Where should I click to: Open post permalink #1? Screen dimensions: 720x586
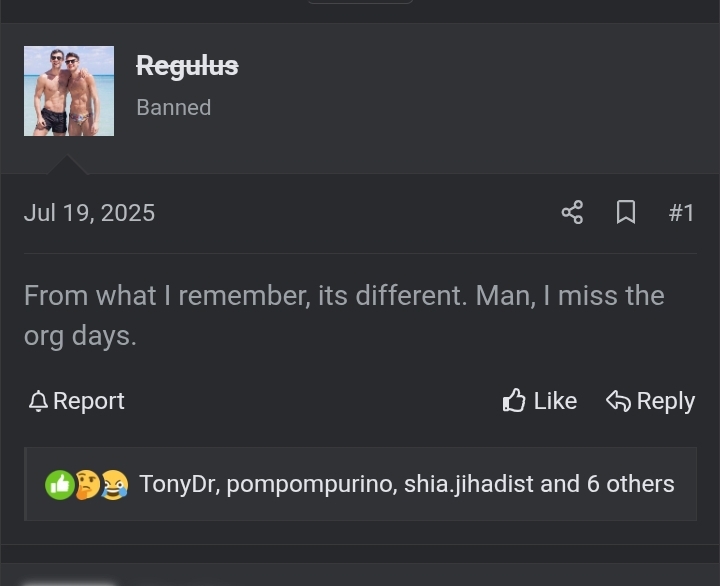click(x=681, y=213)
